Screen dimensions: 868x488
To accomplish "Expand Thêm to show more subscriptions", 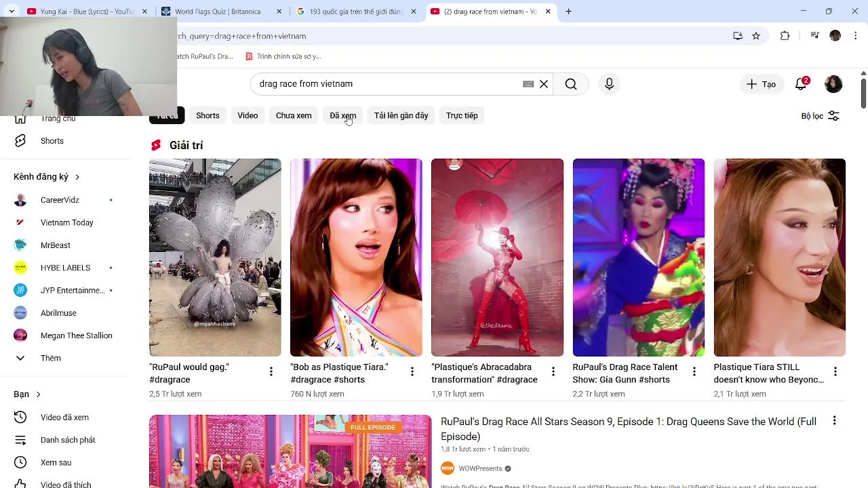I will coord(50,358).
